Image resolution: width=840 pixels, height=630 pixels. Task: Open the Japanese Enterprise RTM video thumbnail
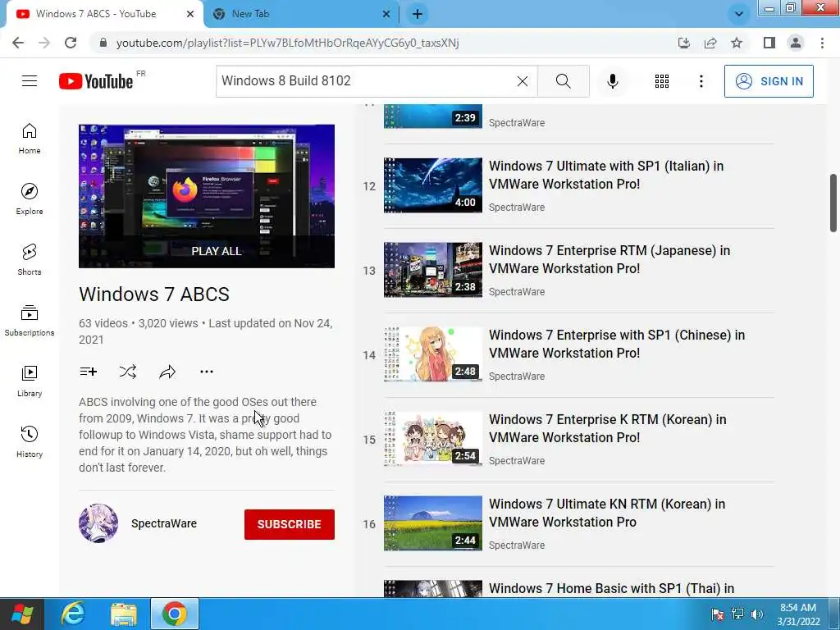click(433, 270)
